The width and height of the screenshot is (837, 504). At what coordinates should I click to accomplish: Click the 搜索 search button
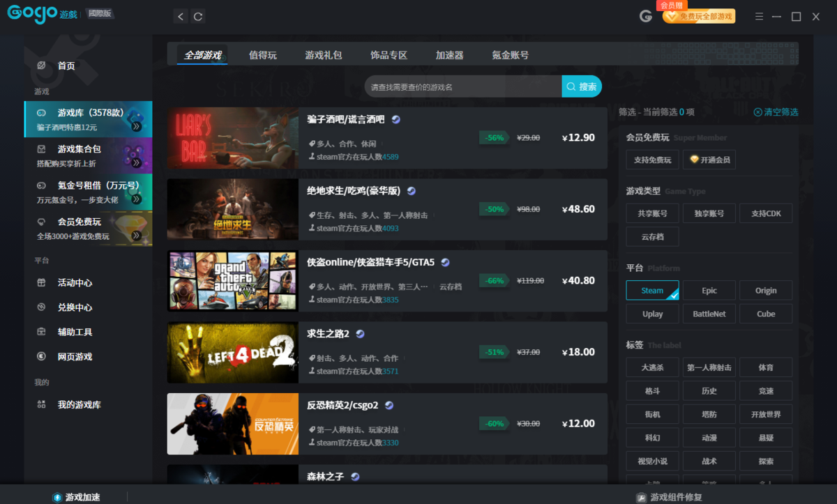pos(582,86)
